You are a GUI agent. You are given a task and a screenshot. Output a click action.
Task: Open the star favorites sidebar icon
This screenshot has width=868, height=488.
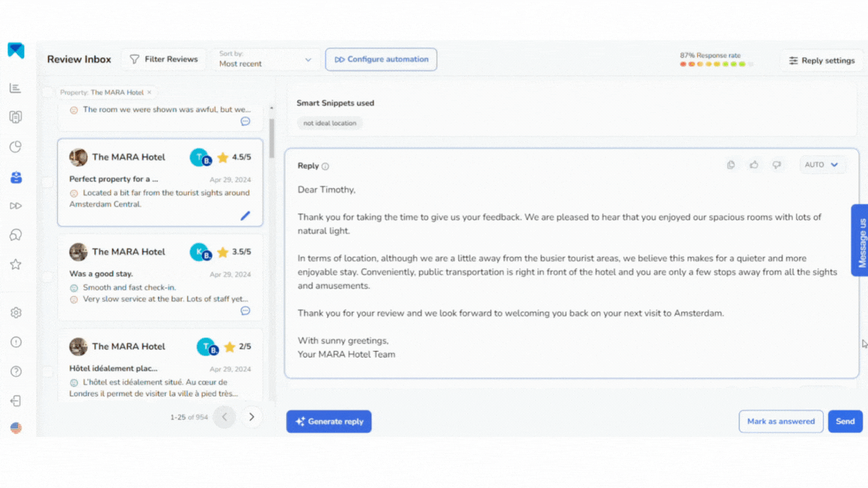16,264
